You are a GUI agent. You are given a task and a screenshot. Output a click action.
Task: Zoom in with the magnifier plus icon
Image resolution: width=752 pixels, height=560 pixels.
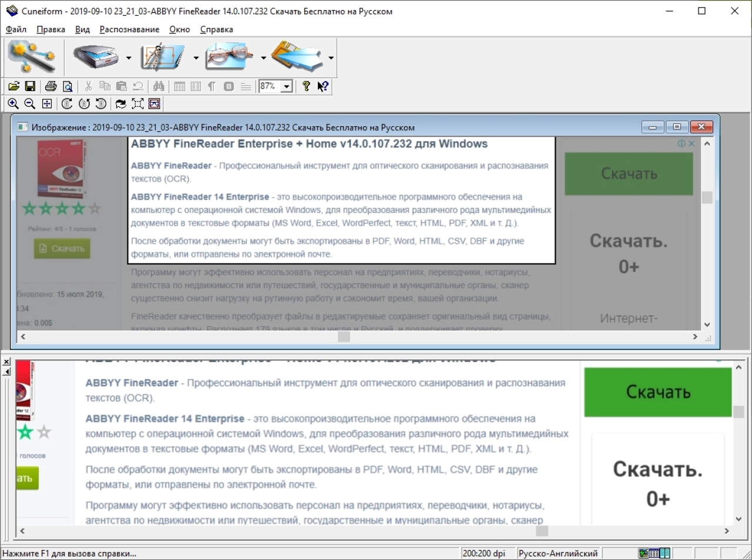click(13, 104)
